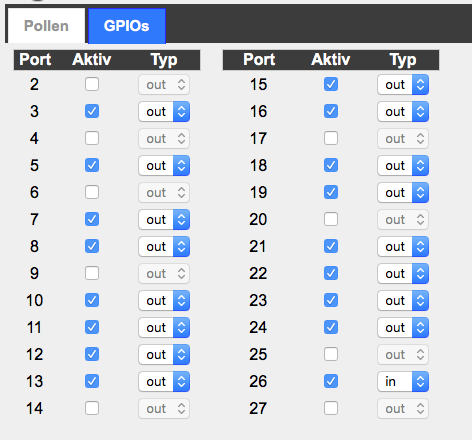Expand Typ dropdown for port 24

403,327
